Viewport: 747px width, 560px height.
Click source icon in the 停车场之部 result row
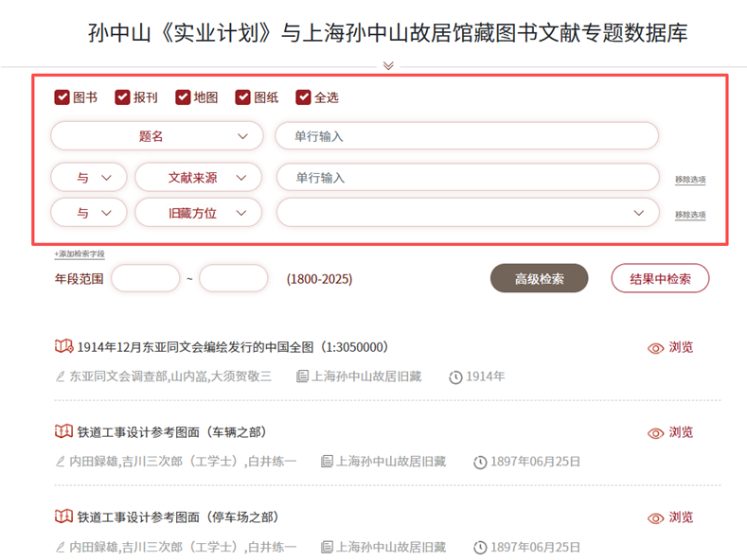327,547
